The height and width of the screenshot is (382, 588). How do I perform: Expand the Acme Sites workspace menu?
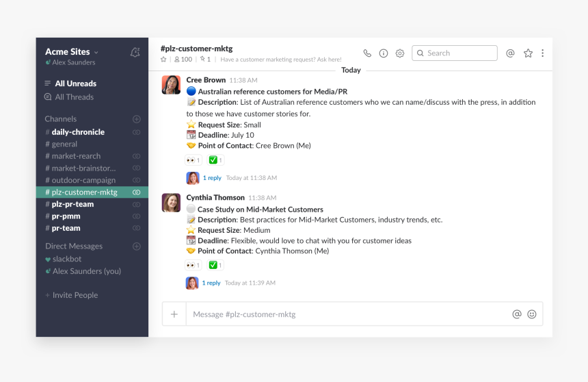tap(72, 52)
